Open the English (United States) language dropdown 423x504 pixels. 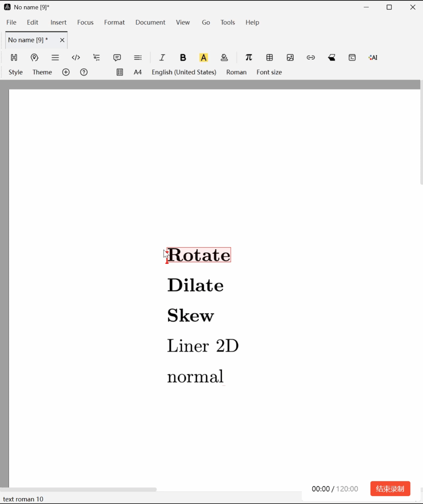point(184,72)
